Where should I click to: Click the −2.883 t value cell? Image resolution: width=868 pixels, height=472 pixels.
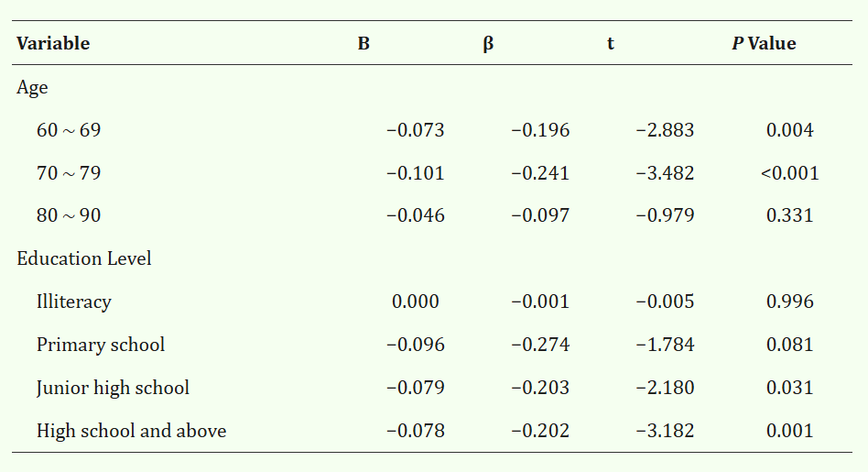665,130
